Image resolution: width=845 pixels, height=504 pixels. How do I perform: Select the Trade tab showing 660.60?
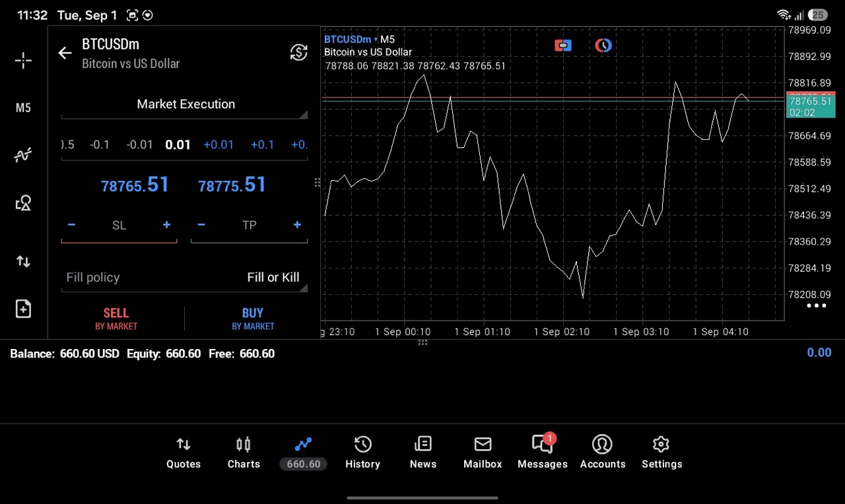304,453
